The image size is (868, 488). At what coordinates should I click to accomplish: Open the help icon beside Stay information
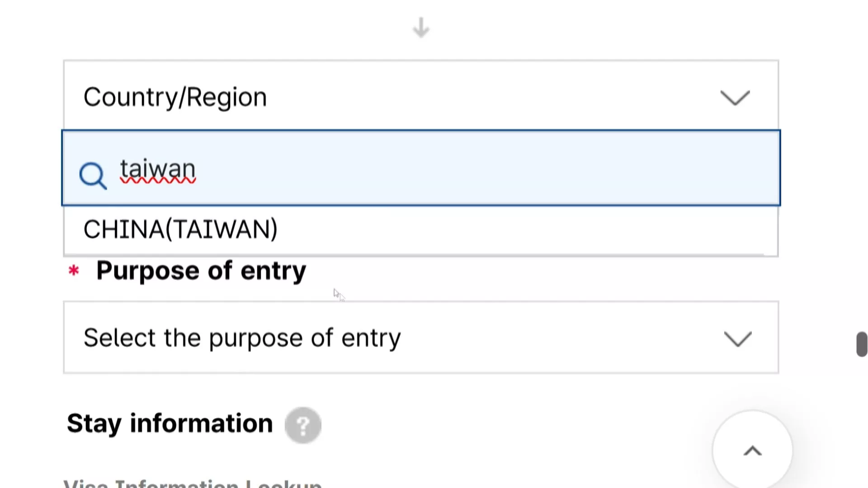pyautogui.click(x=303, y=425)
